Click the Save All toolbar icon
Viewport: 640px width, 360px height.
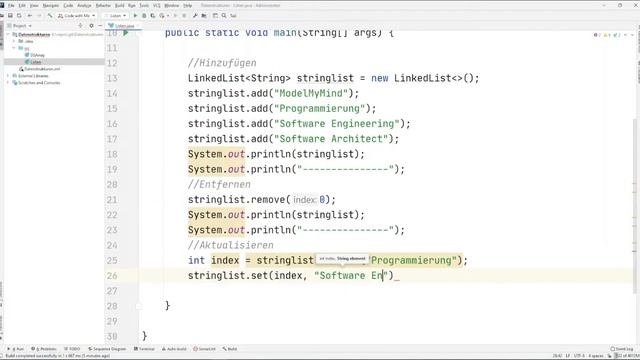(10, 16)
